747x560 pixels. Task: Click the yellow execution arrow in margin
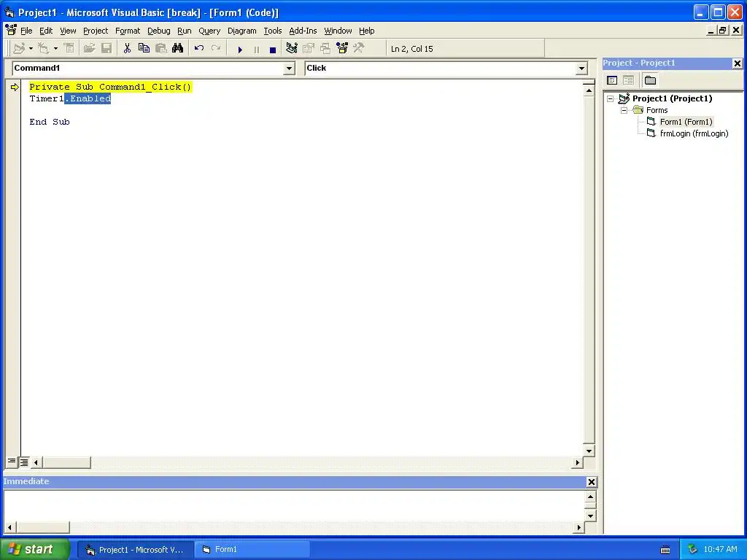click(15, 87)
